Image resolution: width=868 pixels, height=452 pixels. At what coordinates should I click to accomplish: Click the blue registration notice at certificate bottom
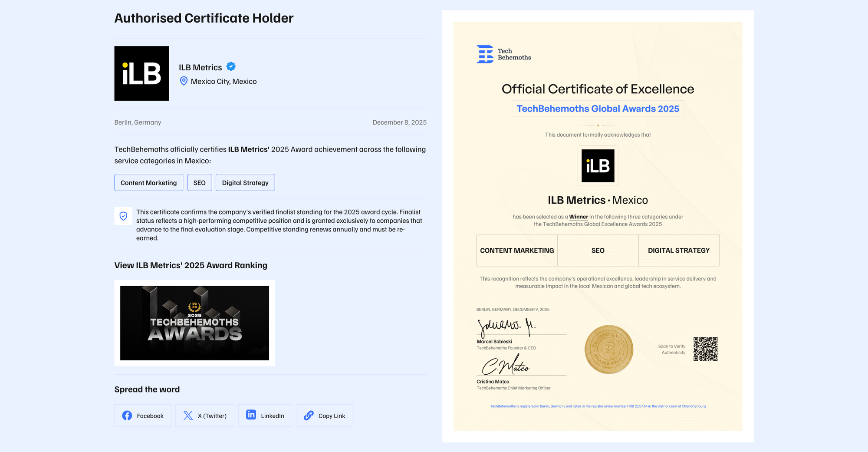[598, 406]
